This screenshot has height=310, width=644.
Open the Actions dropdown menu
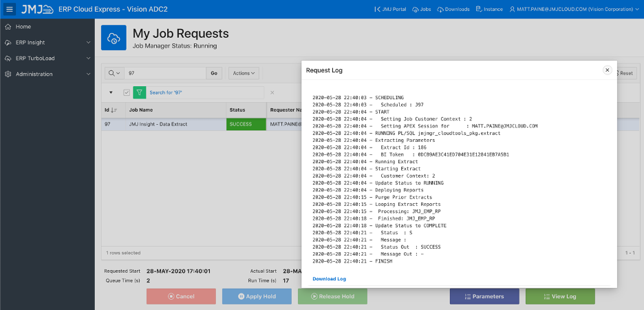pos(244,73)
